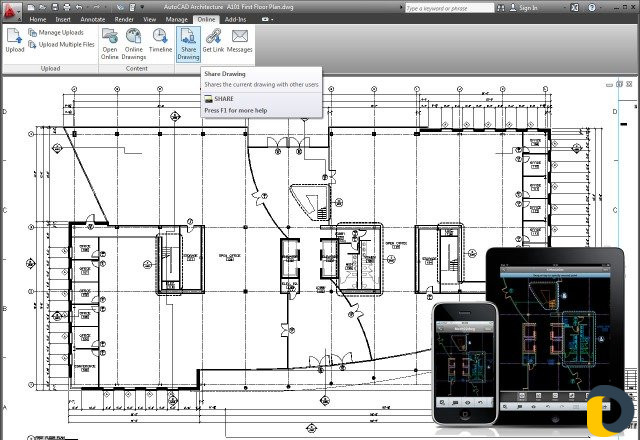Click the Share Drawing button

pyautogui.click(x=188, y=44)
